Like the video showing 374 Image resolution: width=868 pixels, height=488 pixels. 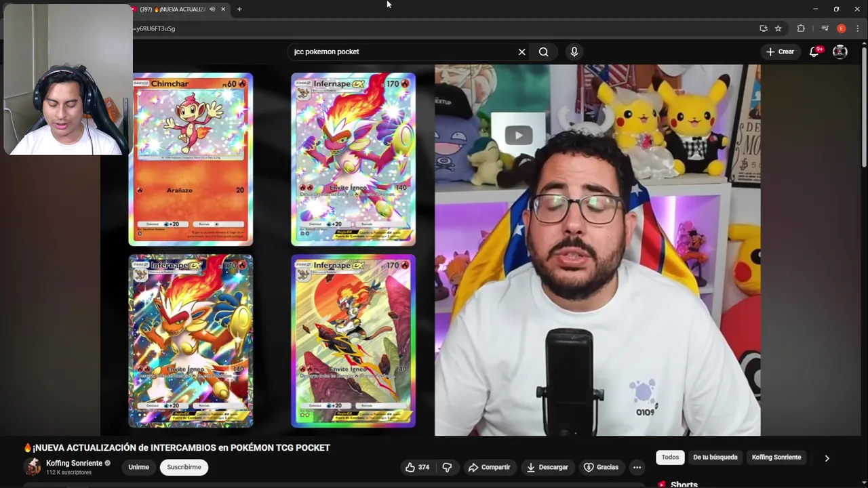point(417,467)
